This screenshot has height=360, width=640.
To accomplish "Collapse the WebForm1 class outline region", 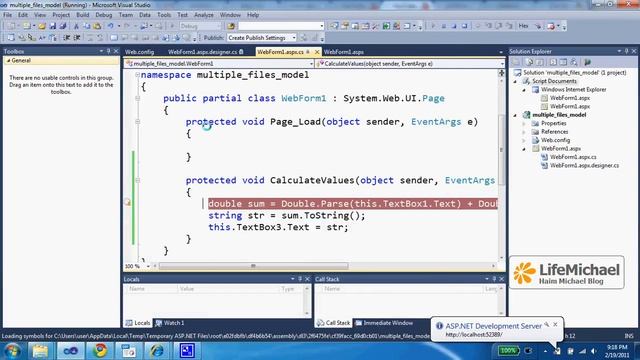I will 138,98.
